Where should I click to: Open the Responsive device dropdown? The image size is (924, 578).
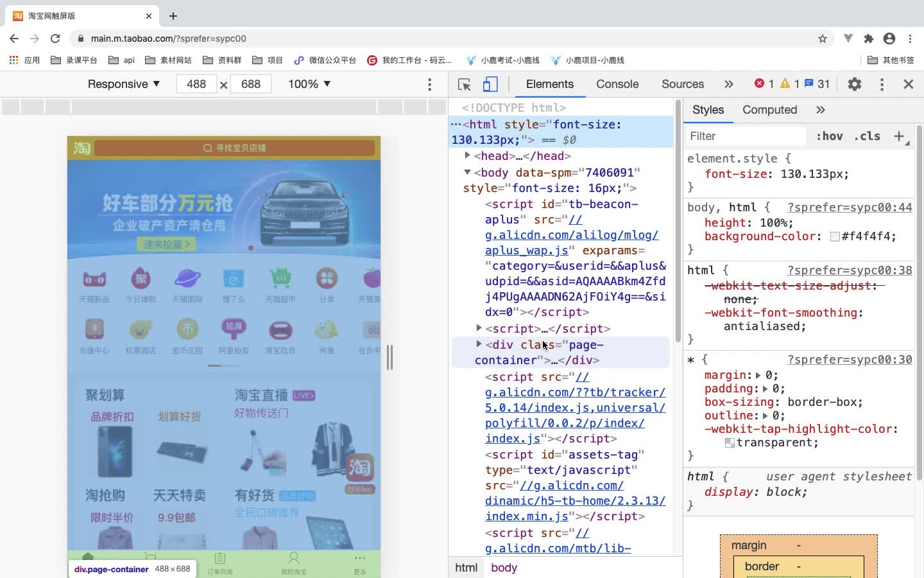[x=123, y=84]
